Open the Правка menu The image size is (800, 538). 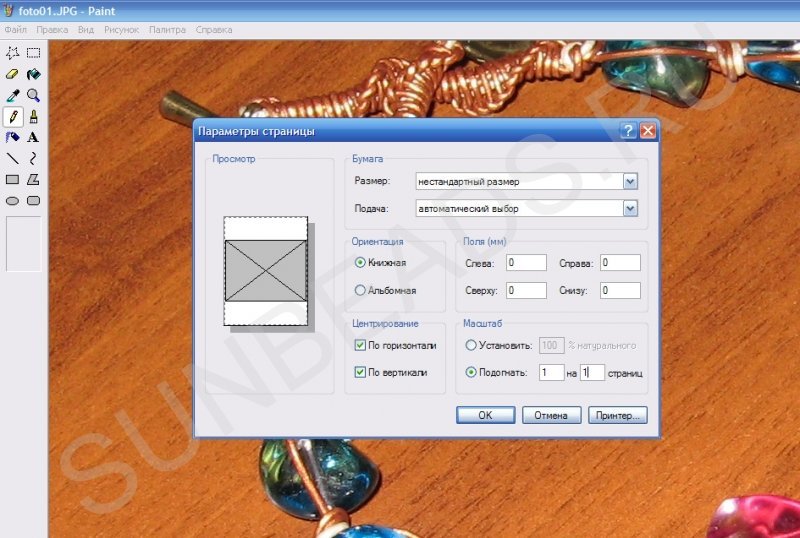[x=52, y=30]
